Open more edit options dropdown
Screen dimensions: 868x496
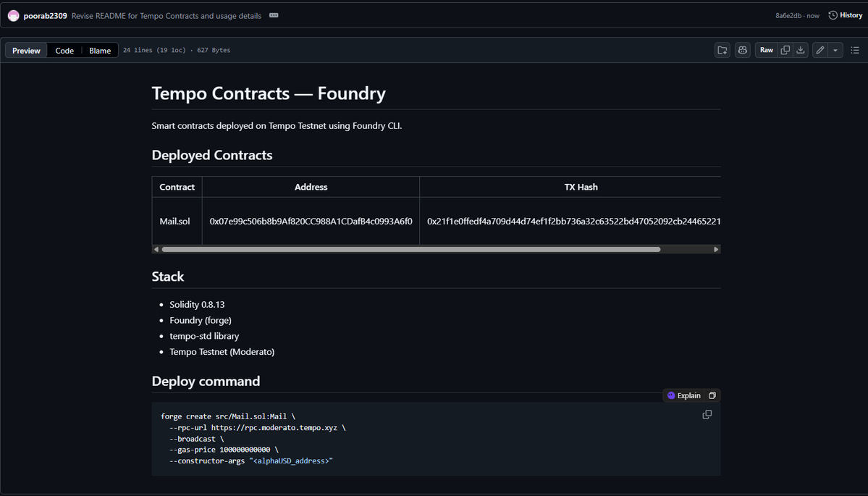[835, 51]
